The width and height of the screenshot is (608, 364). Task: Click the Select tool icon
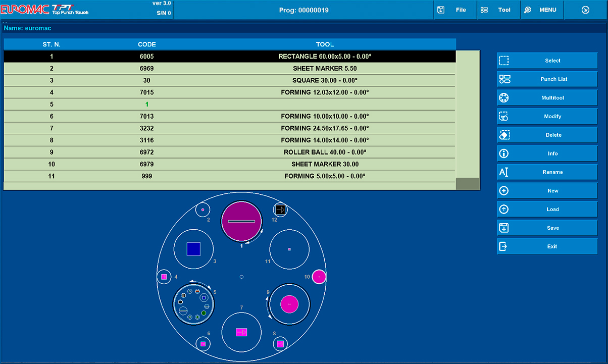(x=504, y=61)
